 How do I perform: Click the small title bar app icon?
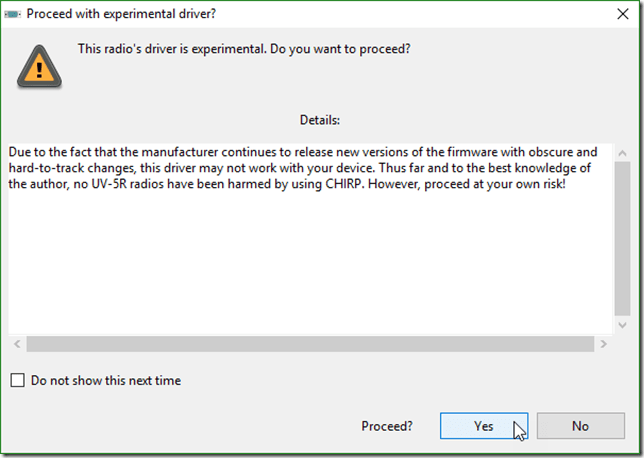(x=12, y=13)
